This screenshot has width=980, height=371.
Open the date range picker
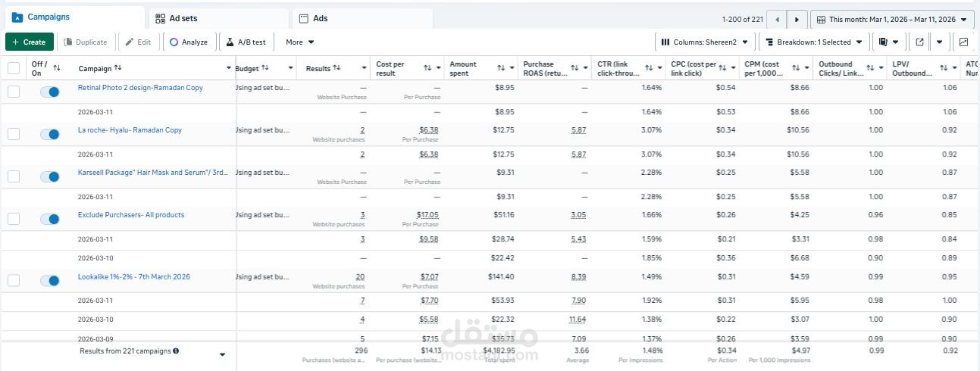[x=891, y=19]
